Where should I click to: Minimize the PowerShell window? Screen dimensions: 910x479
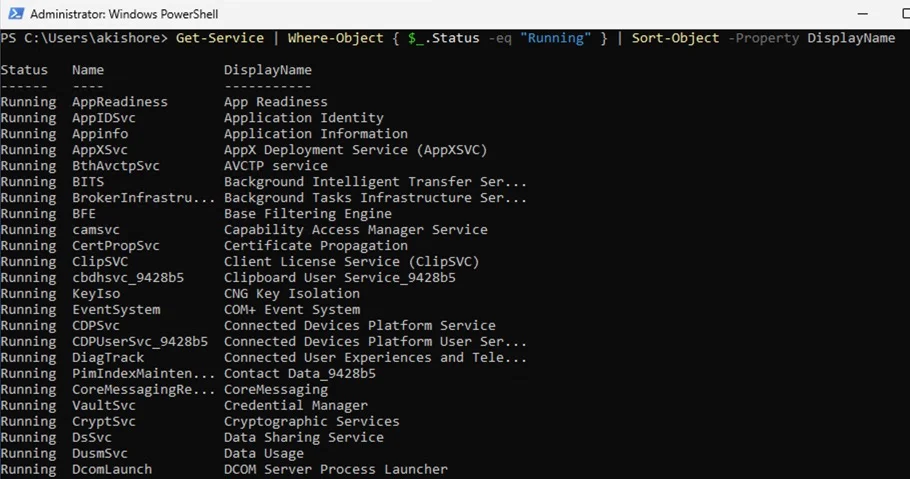[863, 13]
